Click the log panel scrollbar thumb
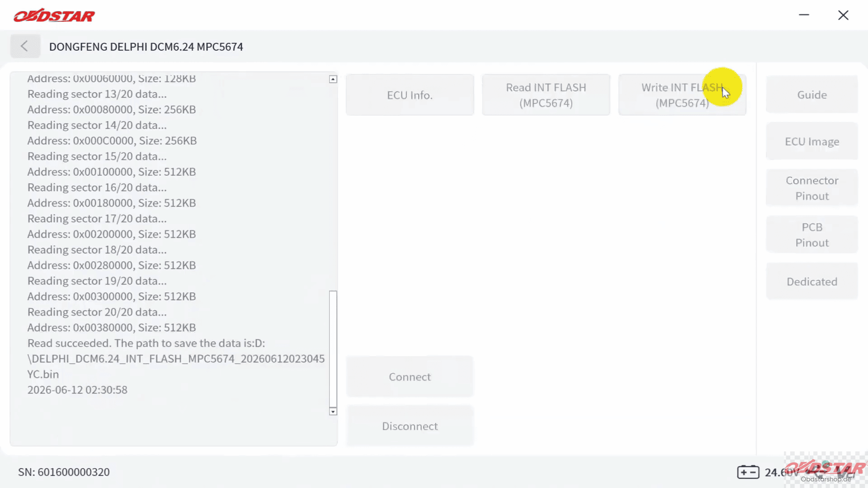Image resolution: width=868 pixels, height=488 pixels. point(333,349)
